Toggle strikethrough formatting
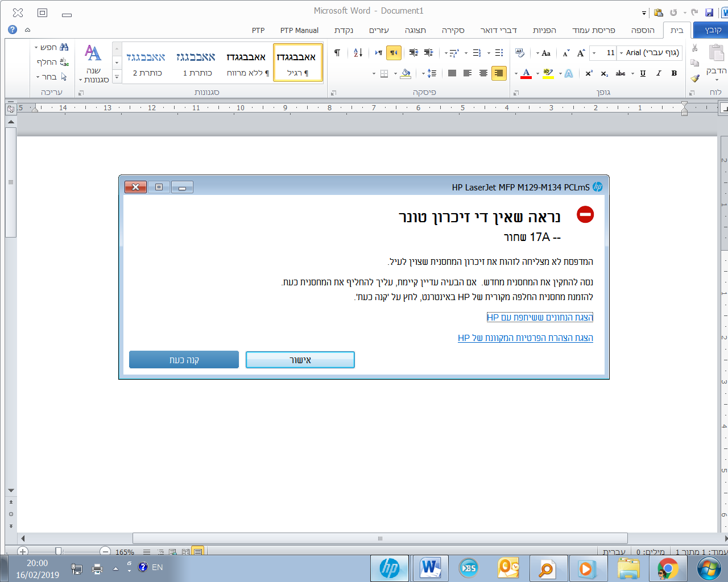This screenshot has width=728, height=582. (621, 73)
